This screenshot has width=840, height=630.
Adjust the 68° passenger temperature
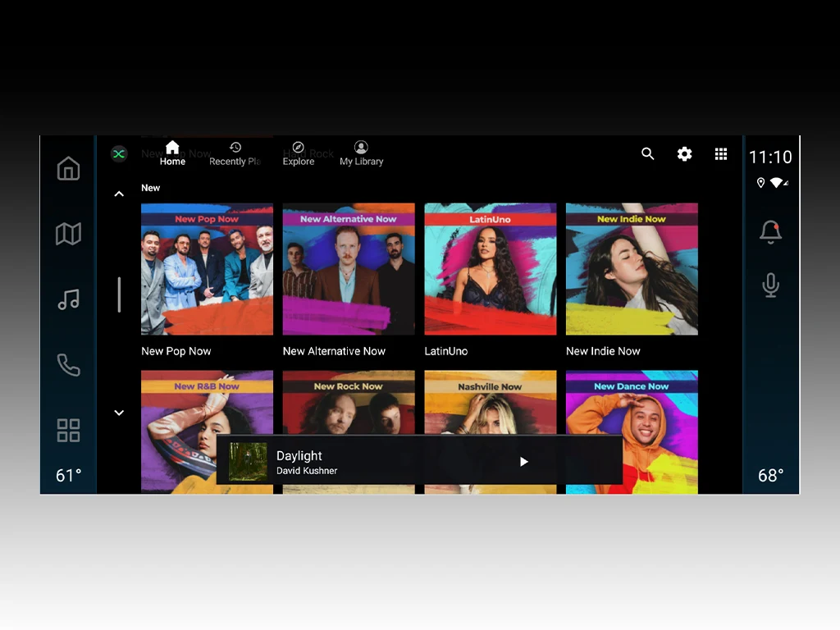[x=770, y=476]
